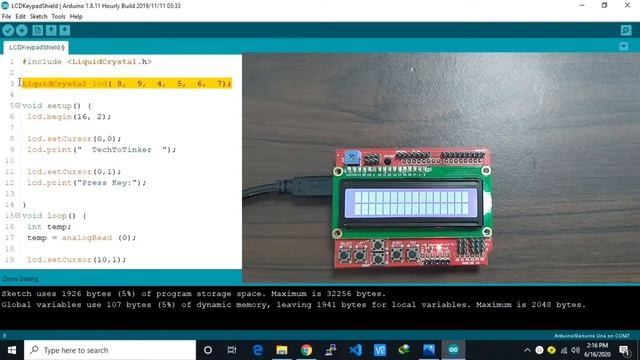Collapse the void loop() code fold
This screenshot has height=360, width=640.
click(18, 215)
